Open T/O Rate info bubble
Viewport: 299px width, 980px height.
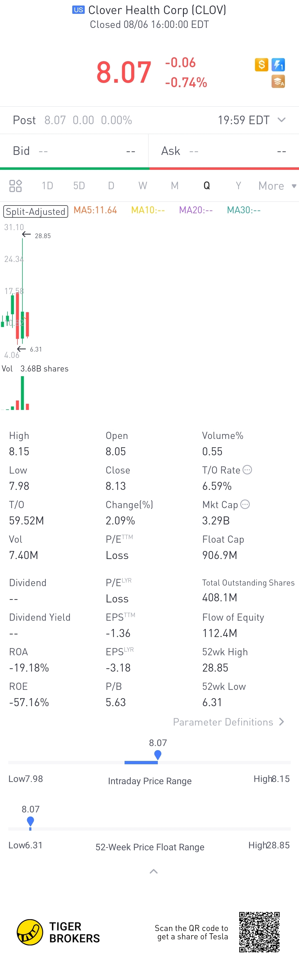click(247, 469)
